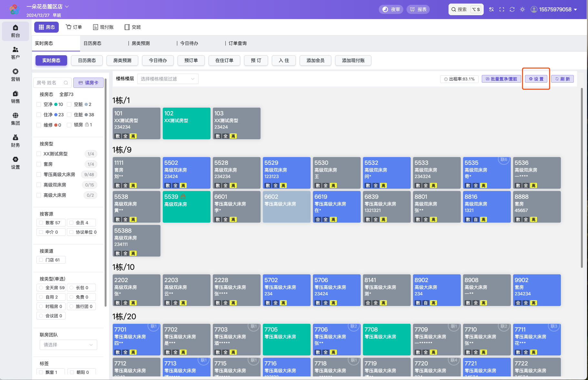
Task: Click the 在住订单 in-house orders button
Action: click(224, 60)
